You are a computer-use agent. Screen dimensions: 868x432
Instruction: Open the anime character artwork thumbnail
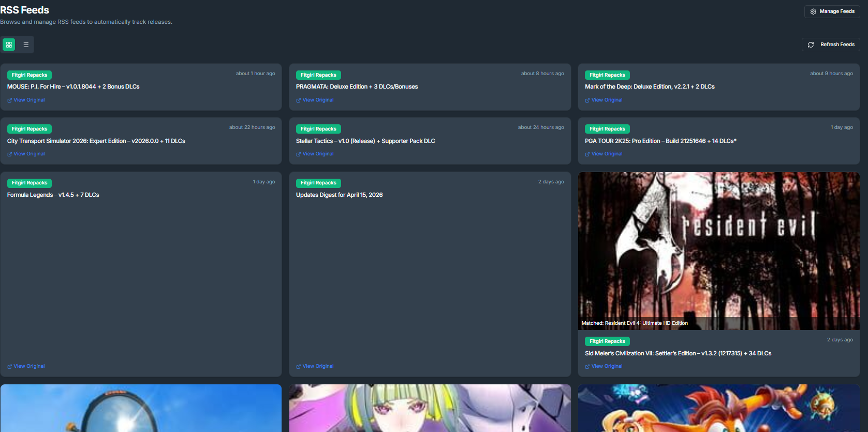click(x=430, y=408)
